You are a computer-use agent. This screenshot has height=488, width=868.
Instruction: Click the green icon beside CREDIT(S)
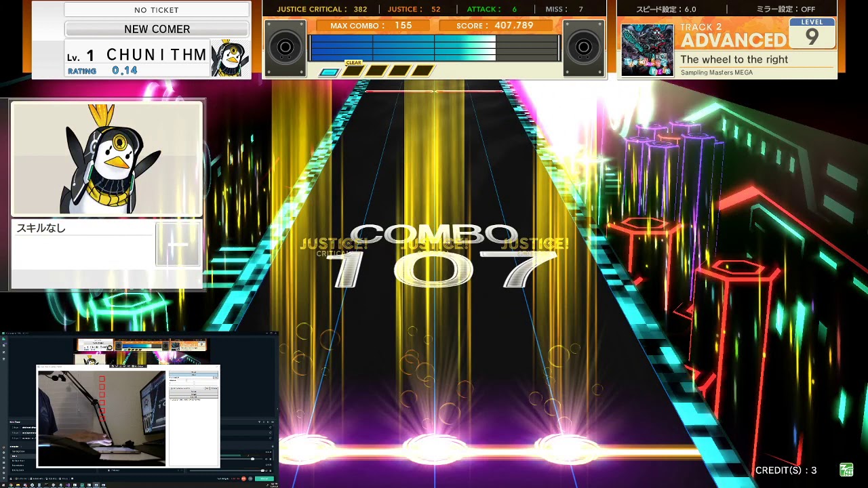pos(846,470)
